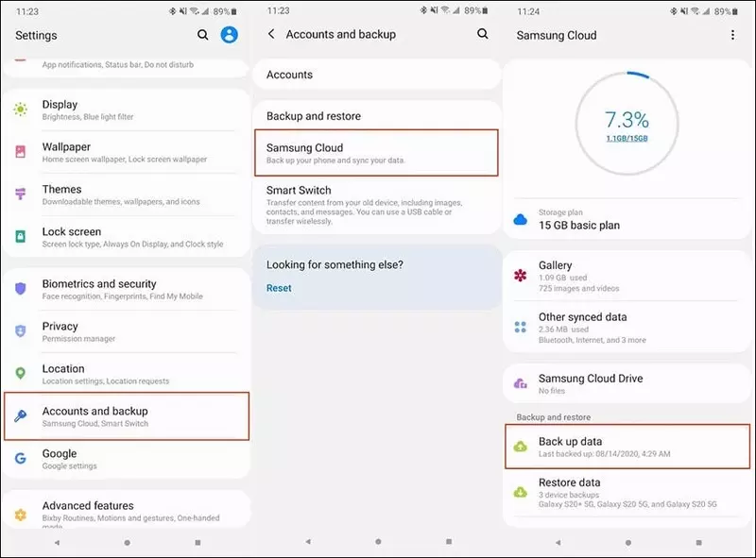
Task: Open Wallpaper settings
Action: coord(127,152)
